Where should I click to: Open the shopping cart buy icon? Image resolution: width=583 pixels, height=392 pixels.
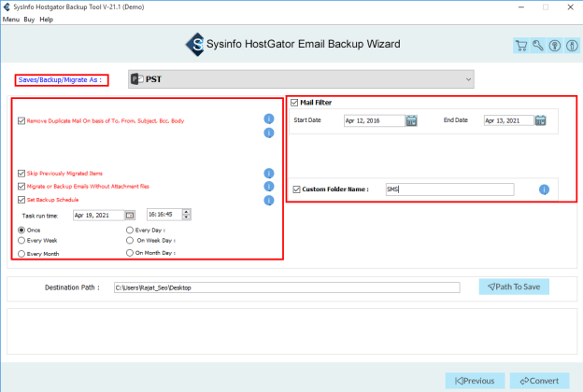click(x=521, y=46)
